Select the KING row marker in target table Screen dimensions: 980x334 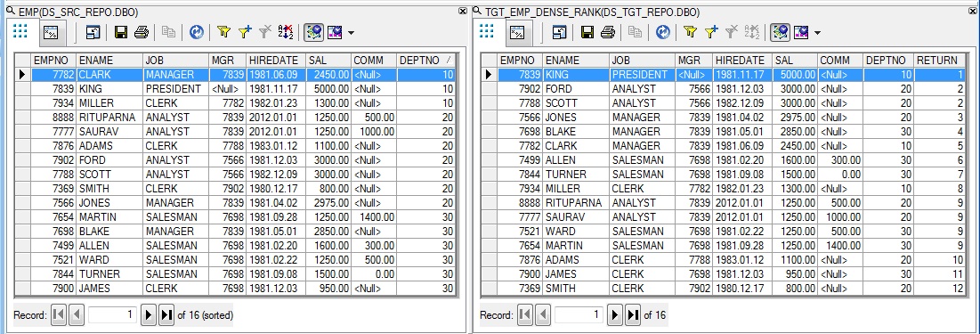(x=489, y=75)
